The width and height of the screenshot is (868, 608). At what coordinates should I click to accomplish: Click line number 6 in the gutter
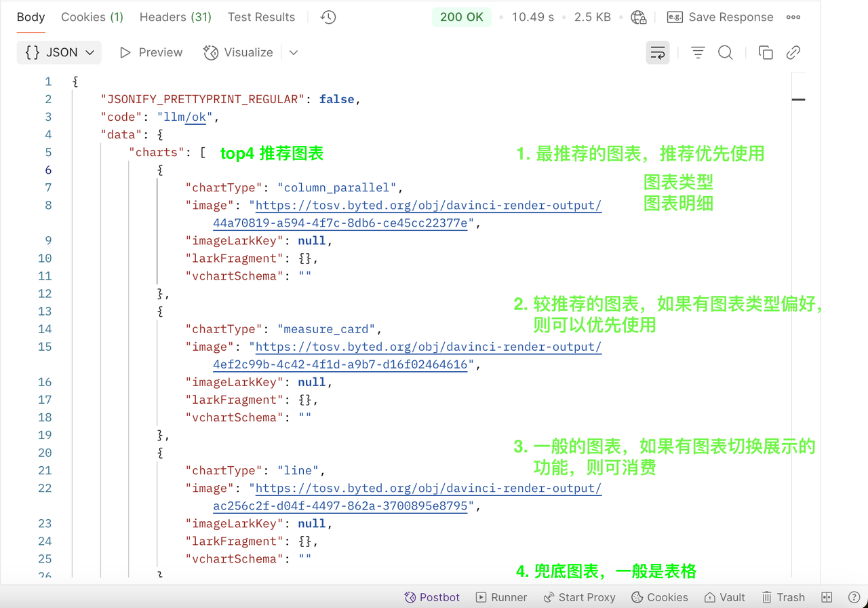point(48,170)
